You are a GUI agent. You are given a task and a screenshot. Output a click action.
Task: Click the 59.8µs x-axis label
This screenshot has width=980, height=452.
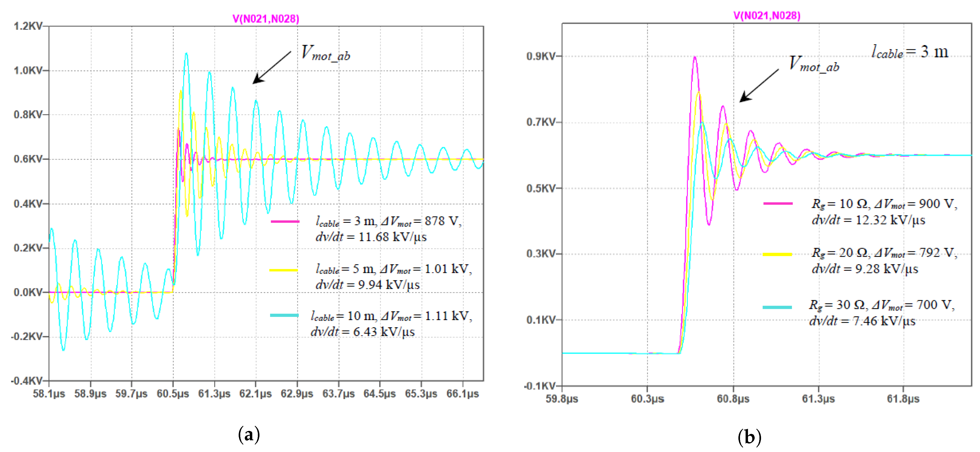(x=562, y=399)
